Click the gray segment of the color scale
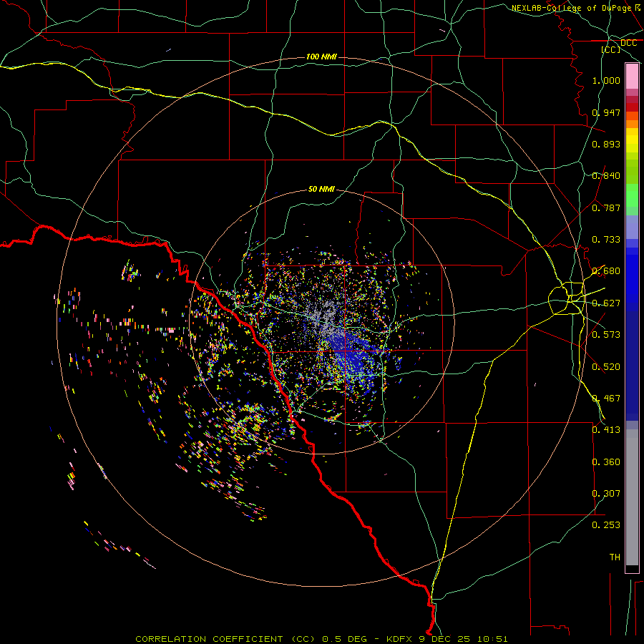This screenshot has width=644, height=644. tap(632, 497)
